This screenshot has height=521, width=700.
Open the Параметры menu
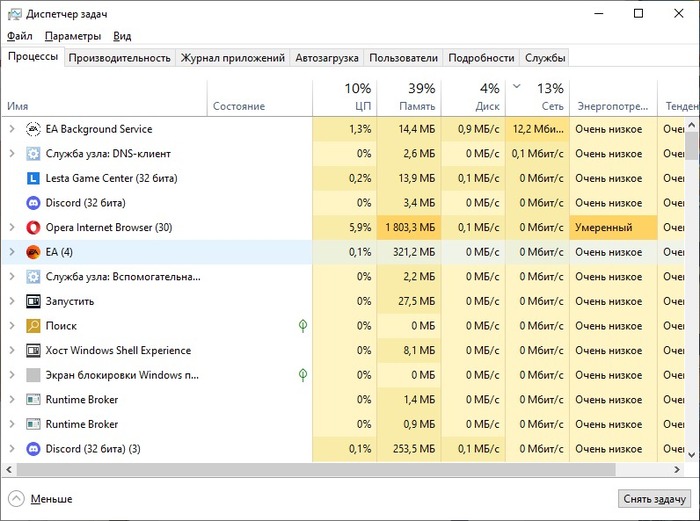(x=72, y=36)
